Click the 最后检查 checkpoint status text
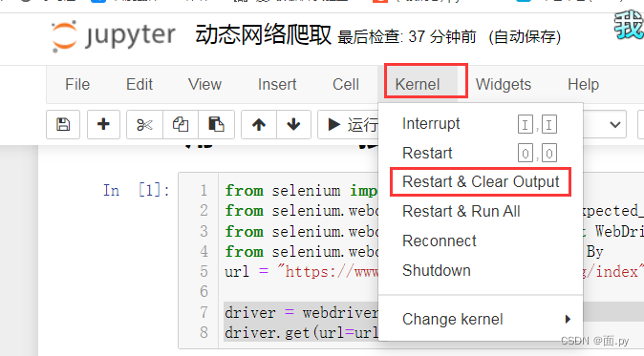The width and height of the screenshot is (644, 356). point(407,37)
